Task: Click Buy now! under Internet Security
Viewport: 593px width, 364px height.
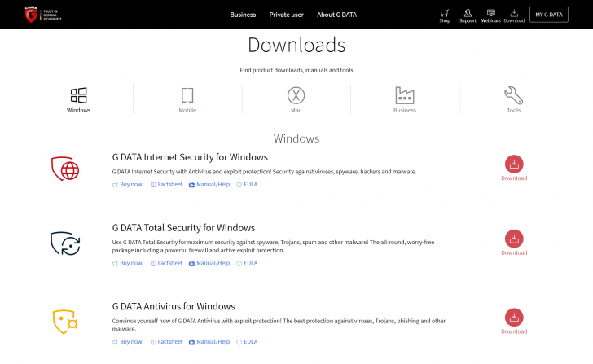Action: pos(128,185)
